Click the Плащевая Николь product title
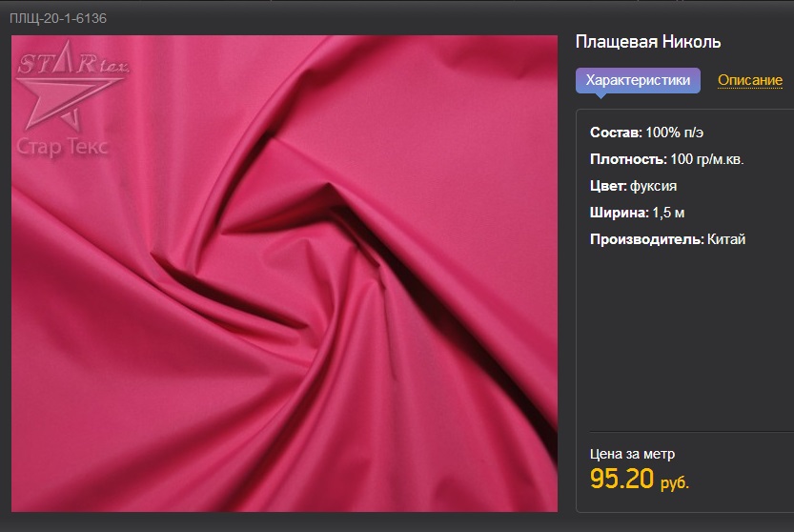 [x=647, y=42]
